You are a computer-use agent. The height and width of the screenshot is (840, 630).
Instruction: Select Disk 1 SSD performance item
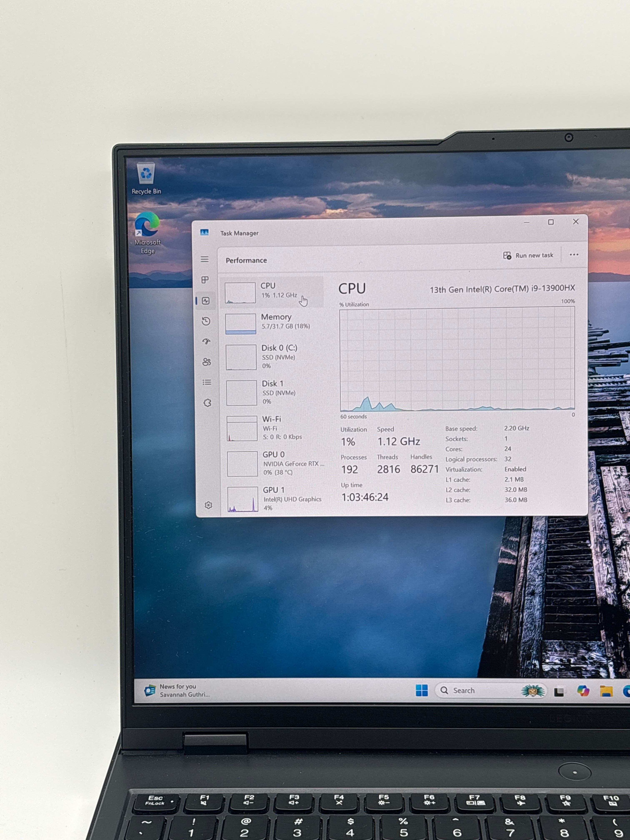pyautogui.click(x=273, y=393)
